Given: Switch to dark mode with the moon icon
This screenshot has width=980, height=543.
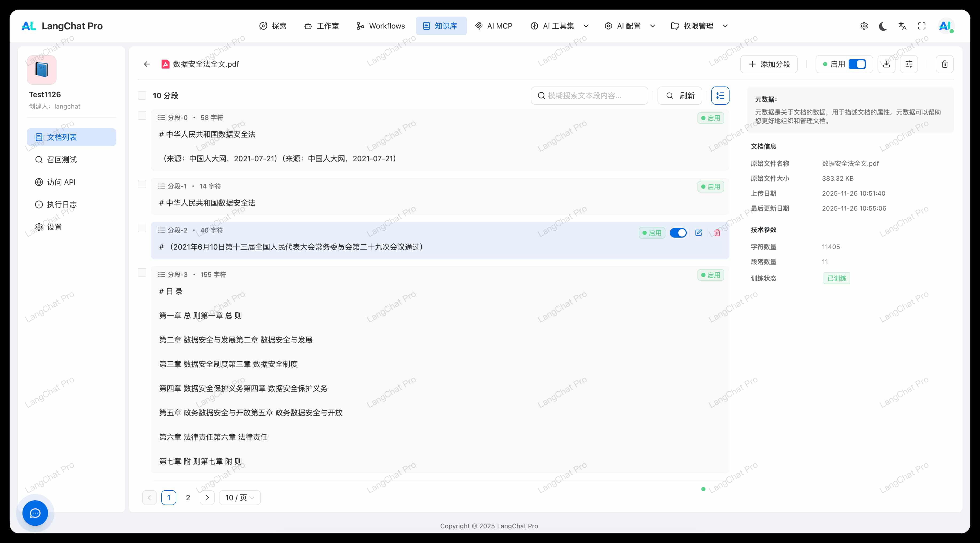Looking at the screenshot, I should (883, 26).
